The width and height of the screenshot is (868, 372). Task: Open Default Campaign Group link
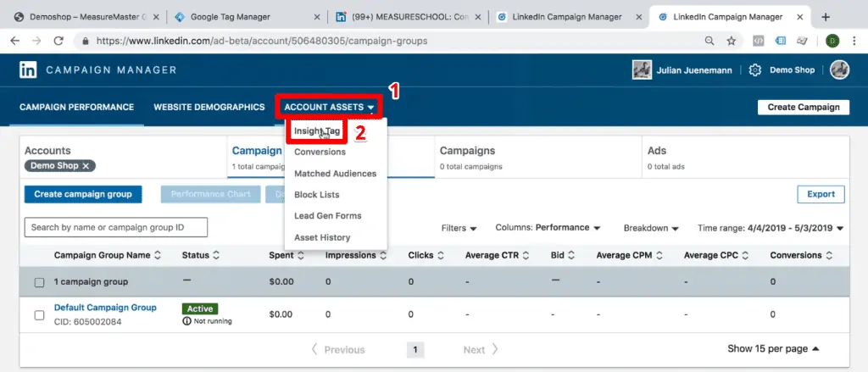click(105, 308)
